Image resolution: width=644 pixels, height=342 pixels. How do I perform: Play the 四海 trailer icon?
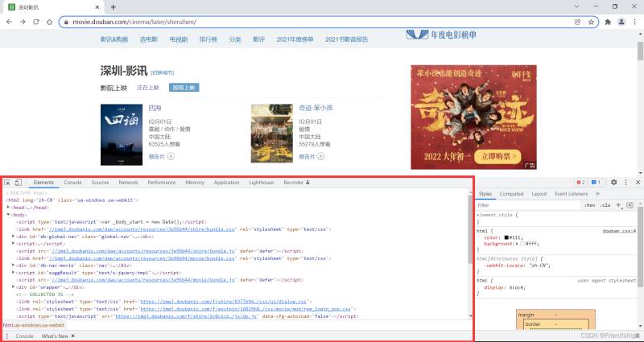[x=171, y=156]
